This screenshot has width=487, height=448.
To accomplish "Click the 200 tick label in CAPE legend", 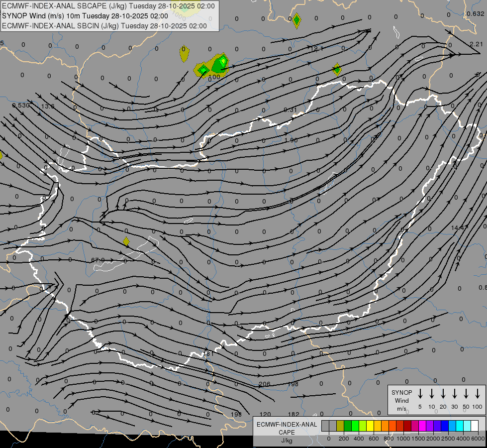I will coord(344,439).
